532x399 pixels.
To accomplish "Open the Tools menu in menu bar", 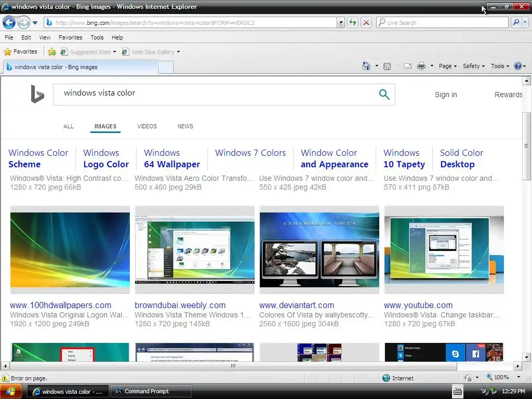I will tap(97, 37).
